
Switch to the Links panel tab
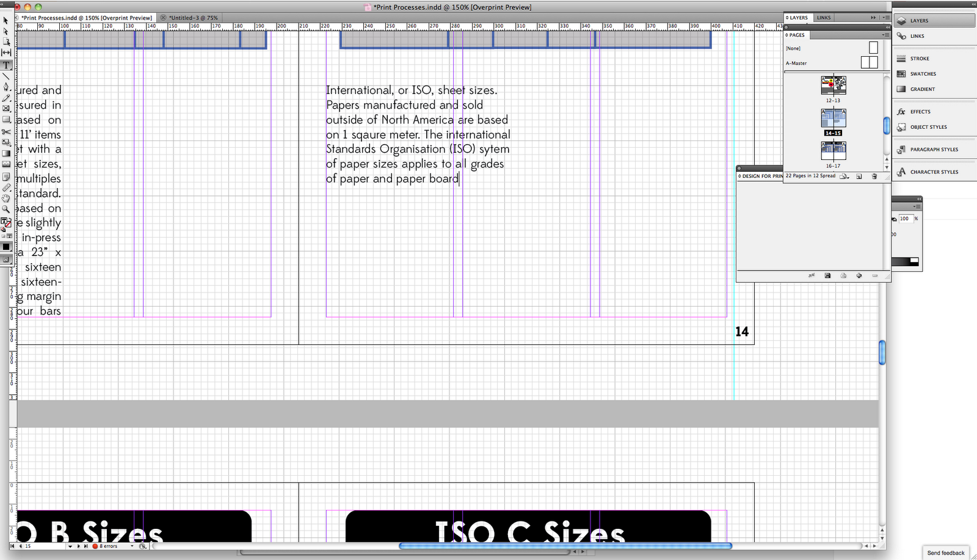click(823, 17)
